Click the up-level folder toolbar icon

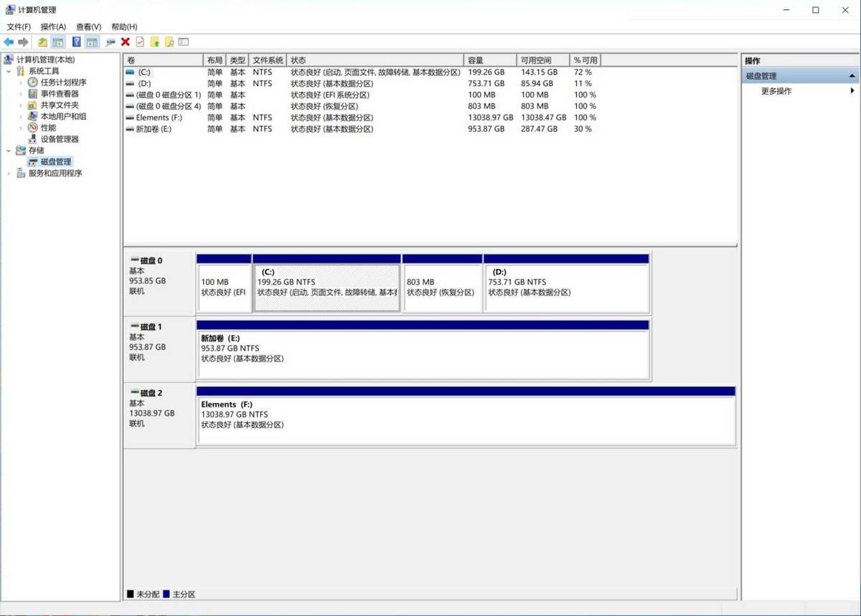(x=41, y=42)
